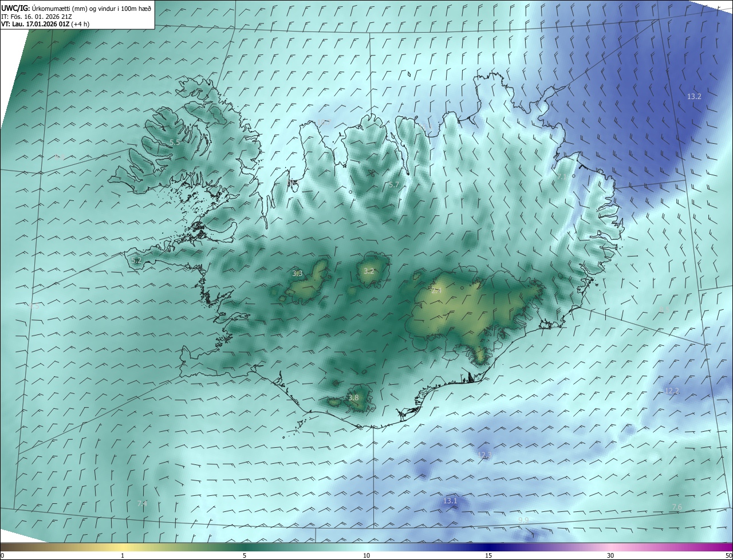Click the '15' tick on the colour scale
The width and height of the screenshot is (733, 560).
click(488, 555)
